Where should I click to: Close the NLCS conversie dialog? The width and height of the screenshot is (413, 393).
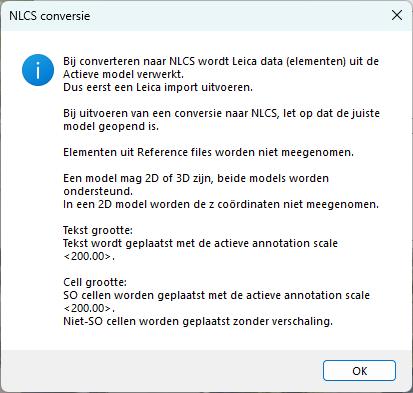pos(397,15)
